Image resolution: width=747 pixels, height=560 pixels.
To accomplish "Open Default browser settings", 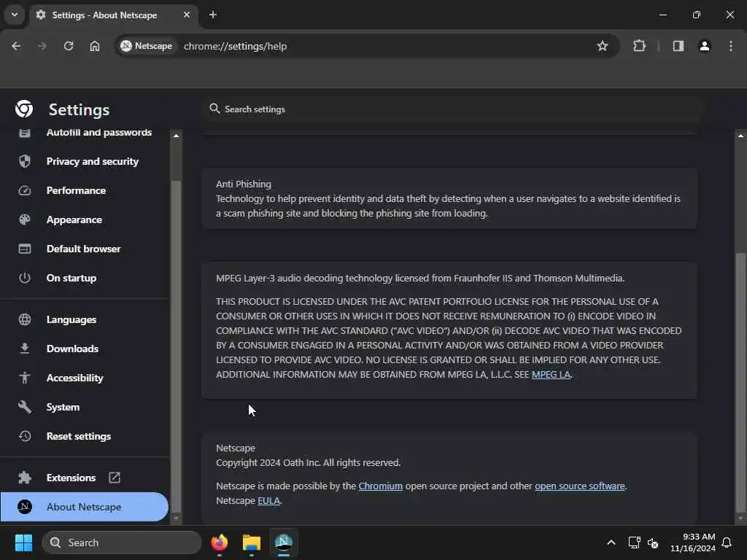I will [85, 249].
